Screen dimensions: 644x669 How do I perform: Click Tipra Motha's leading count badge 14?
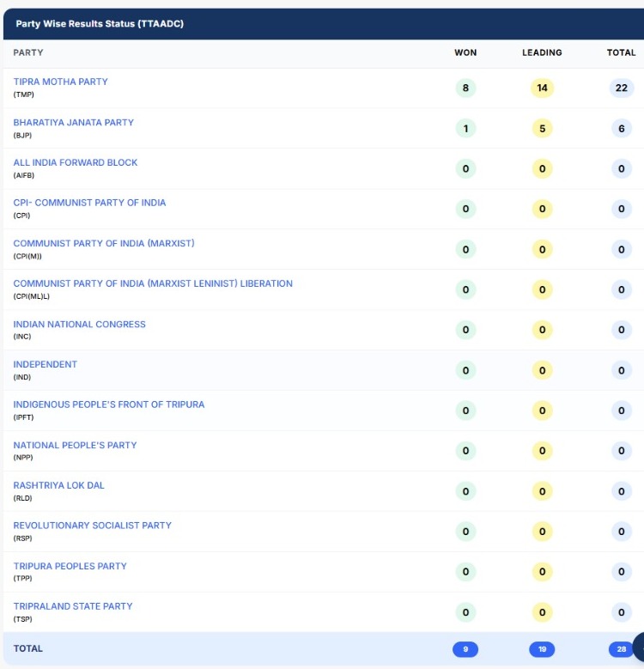click(x=542, y=88)
